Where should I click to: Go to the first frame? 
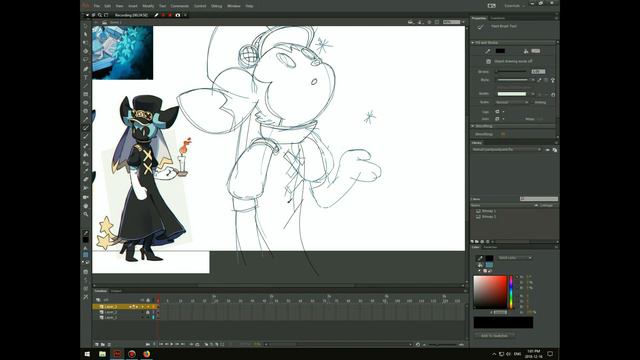161,344
